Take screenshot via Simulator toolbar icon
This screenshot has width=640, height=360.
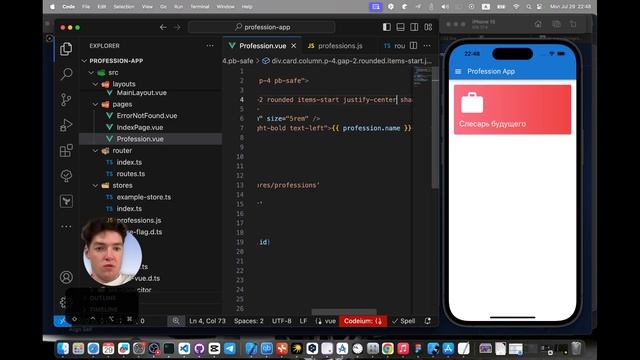coord(556,24)
